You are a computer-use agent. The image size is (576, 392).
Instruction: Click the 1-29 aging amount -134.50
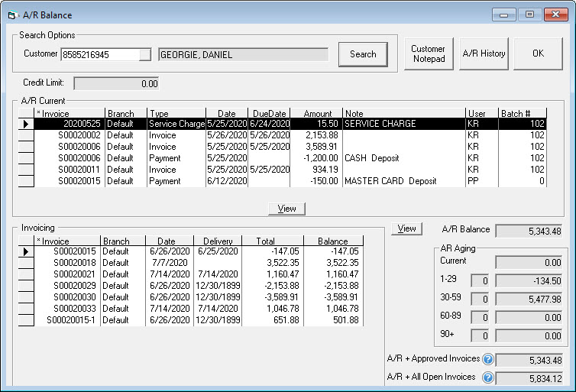pyautogui.click(x=529, y=280)
